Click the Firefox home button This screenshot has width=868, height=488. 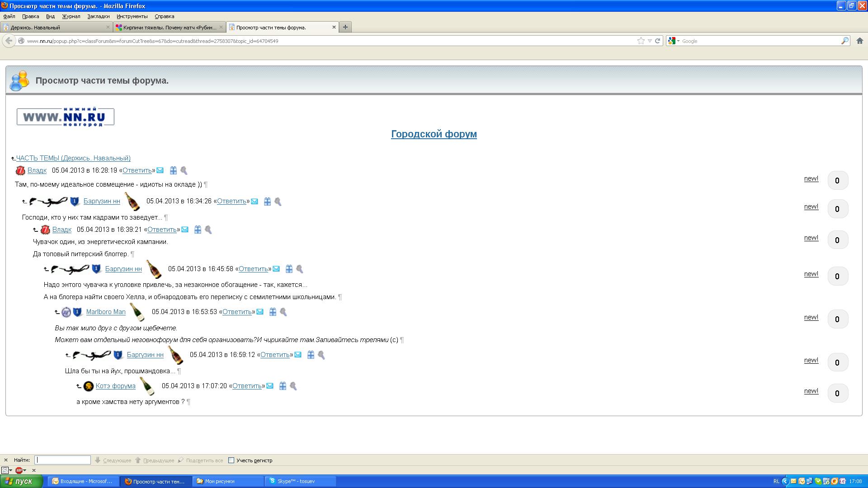click(x=859, y=41)
